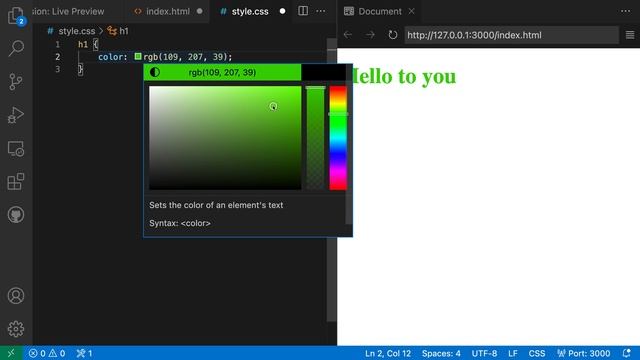The width and height of the screenshot is (640, 360).
Task: Click the h1 breadcrumb symbol
Action: point(124,31)
